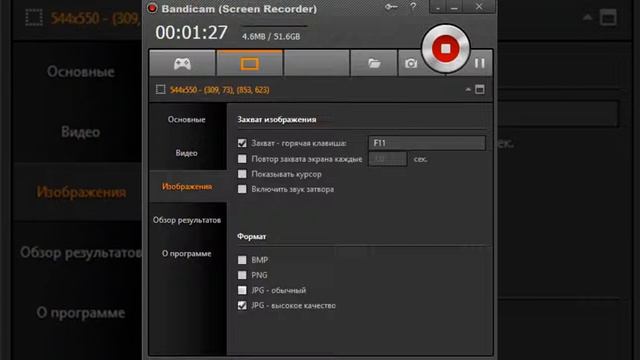This screenshot has width=640, height=360.
Task: Stop recording with the red button
Action: [x=445, y=49]
